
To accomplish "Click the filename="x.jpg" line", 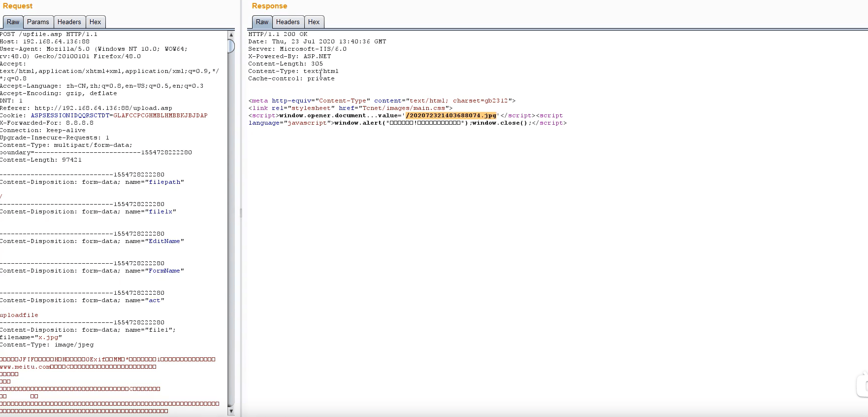I will (31, 337).
